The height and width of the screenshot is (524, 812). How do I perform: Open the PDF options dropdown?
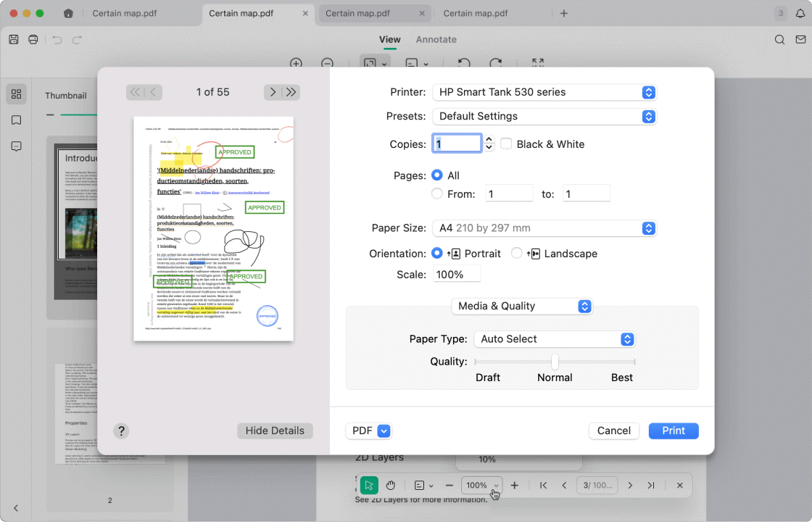(x=368, y=431)
